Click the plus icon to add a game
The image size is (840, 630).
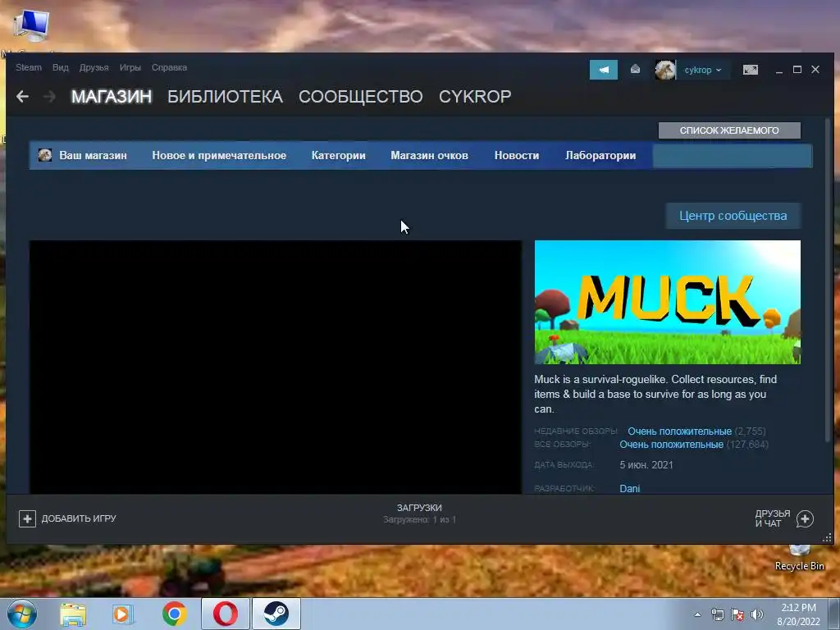(27, 518)
